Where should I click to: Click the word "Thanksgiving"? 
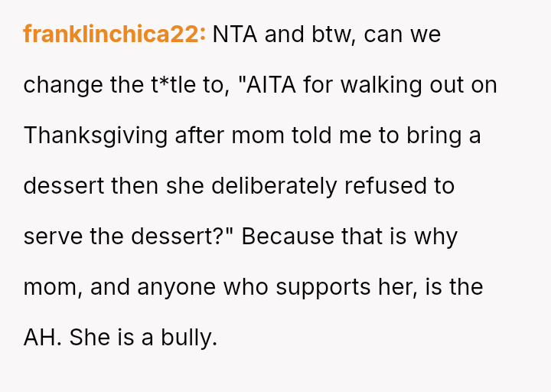96,136
